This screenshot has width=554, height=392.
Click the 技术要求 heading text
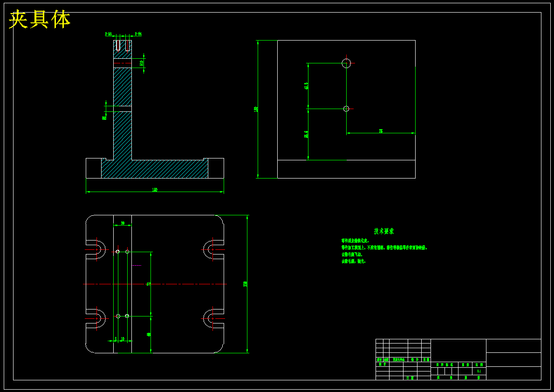384,231
